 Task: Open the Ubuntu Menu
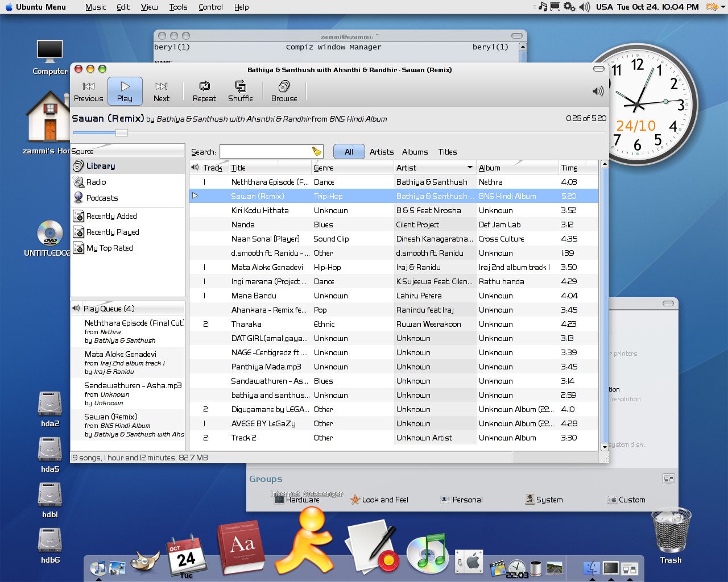click(x=36, y=7)
